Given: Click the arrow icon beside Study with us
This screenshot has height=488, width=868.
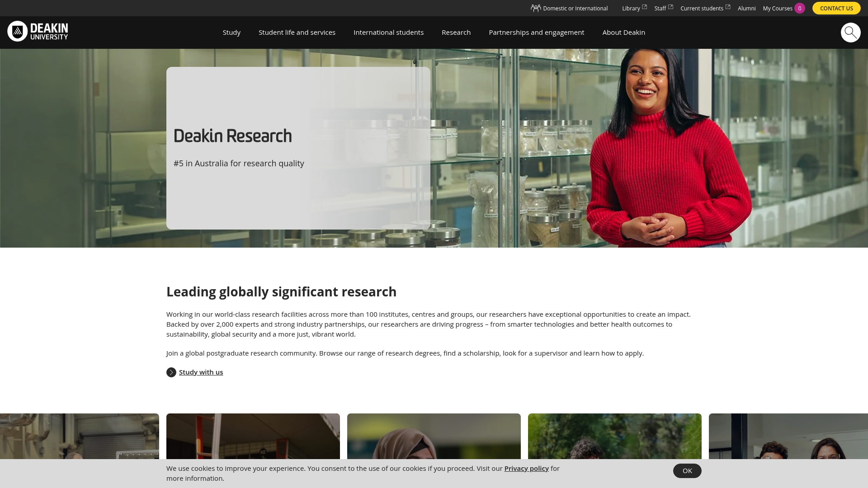Looking at the screenshot, I should (171, 372).
